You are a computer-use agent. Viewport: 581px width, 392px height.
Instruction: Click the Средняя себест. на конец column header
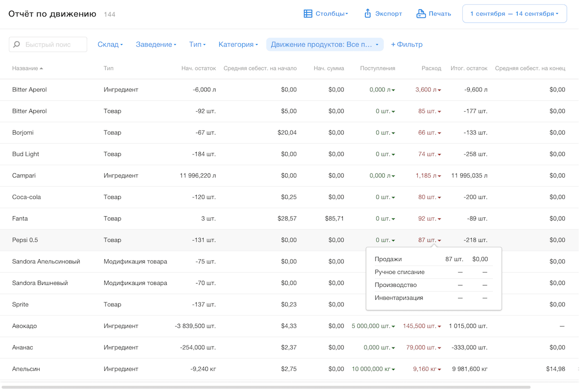coord(530,68)
